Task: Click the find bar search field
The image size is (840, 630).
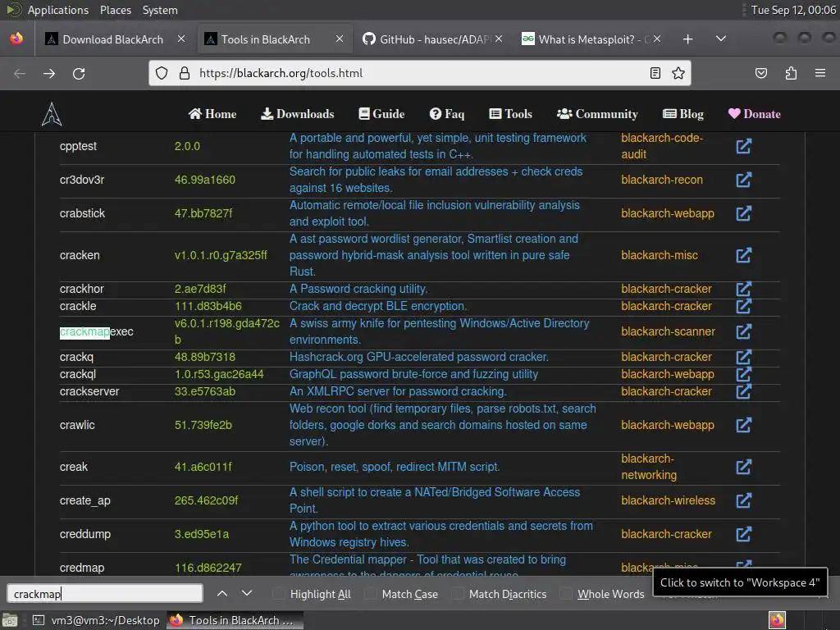Action: click(x=105, y=594)
